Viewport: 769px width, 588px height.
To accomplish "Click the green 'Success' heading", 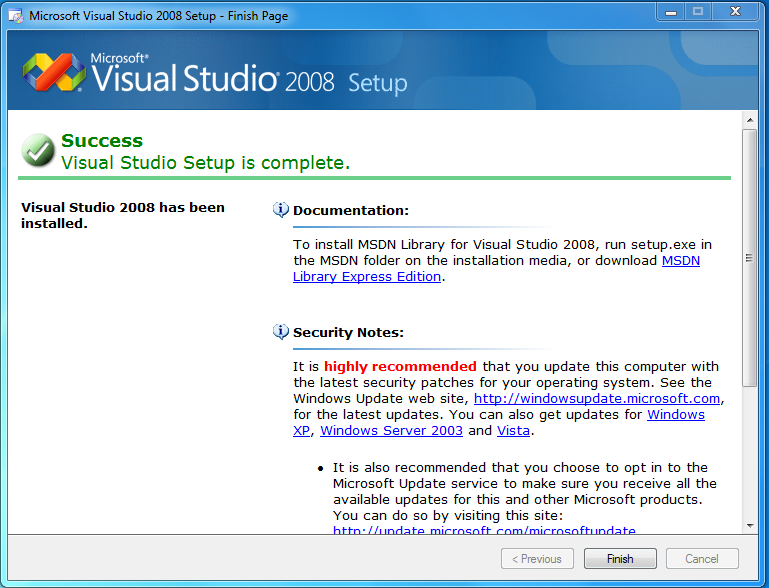I will [x=102, y=141].
